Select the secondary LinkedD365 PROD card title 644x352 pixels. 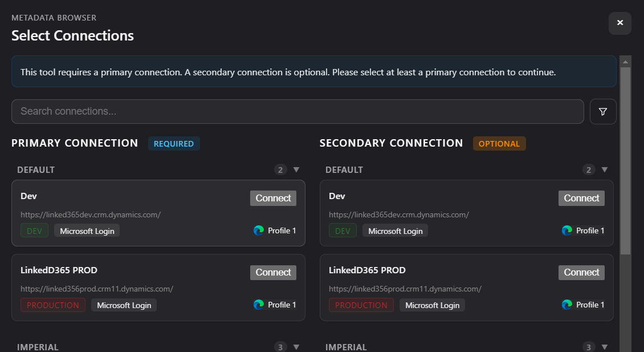tap(367, 270)
